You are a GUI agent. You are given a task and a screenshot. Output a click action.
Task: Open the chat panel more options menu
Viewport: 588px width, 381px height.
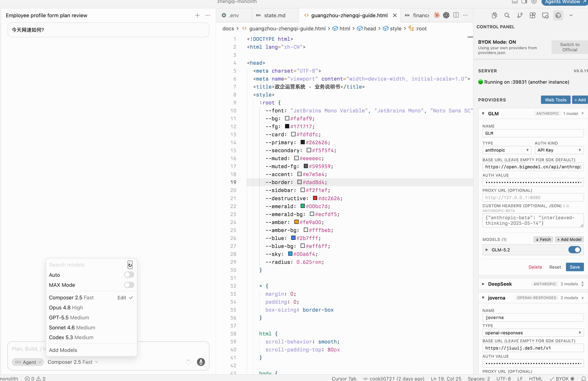click(x=208, y=15)
